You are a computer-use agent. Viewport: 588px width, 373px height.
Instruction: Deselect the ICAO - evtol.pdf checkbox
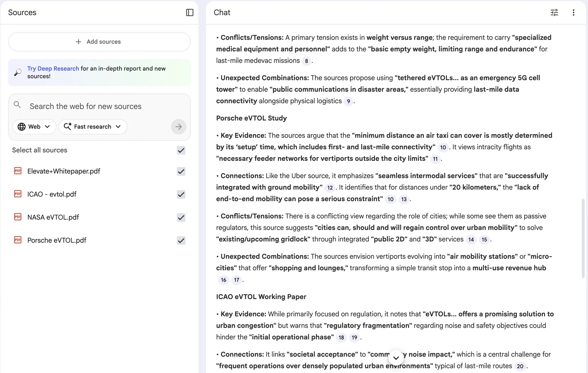click(x=181, y=194)
